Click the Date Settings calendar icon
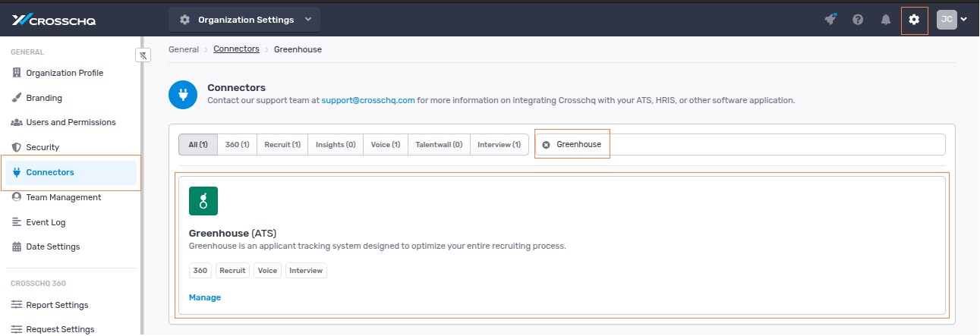 17,247
